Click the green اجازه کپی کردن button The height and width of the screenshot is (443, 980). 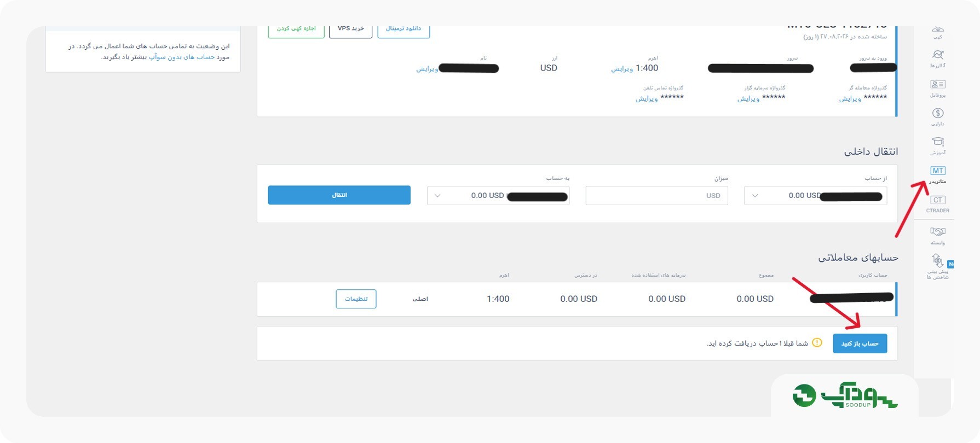tap(296, 30)
